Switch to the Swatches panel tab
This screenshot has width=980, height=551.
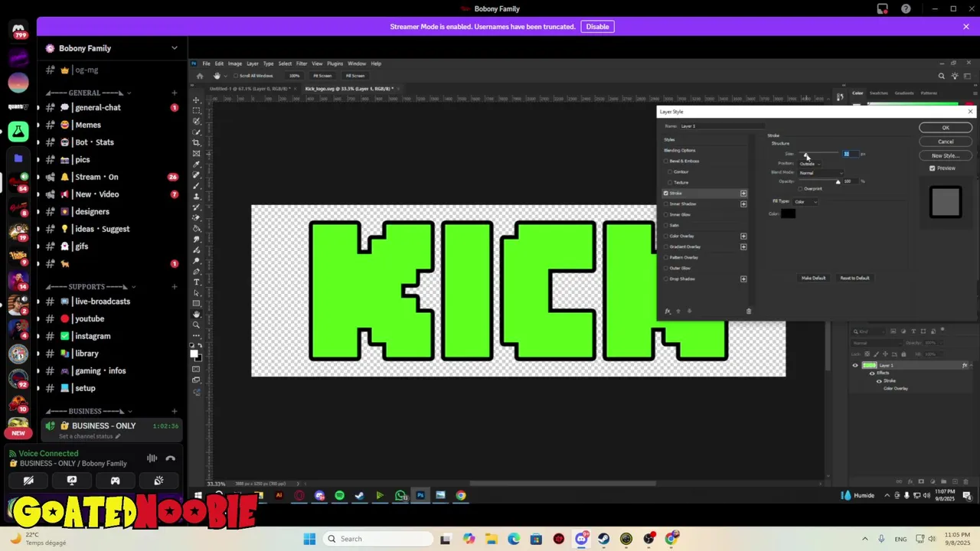(878, 93)
